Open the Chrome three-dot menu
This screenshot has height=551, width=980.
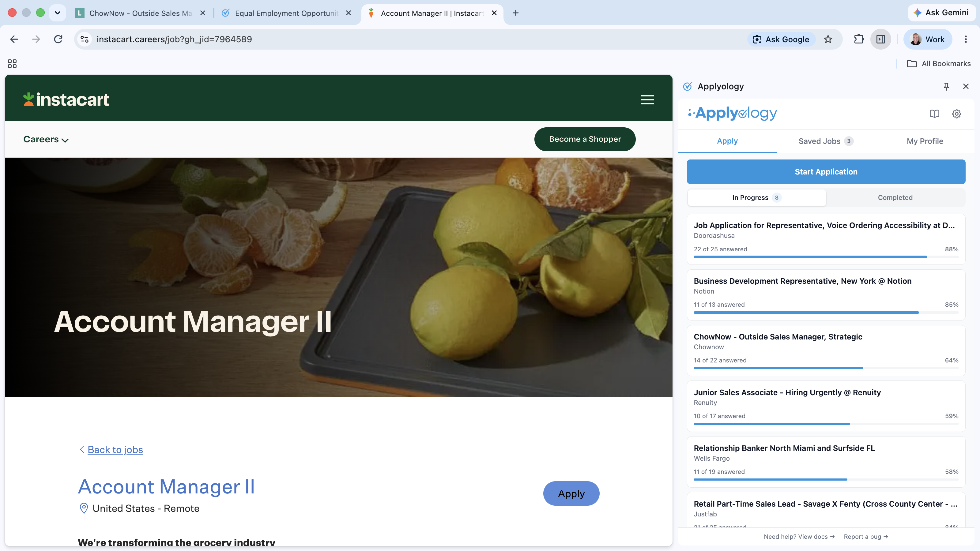coord(966,39)
